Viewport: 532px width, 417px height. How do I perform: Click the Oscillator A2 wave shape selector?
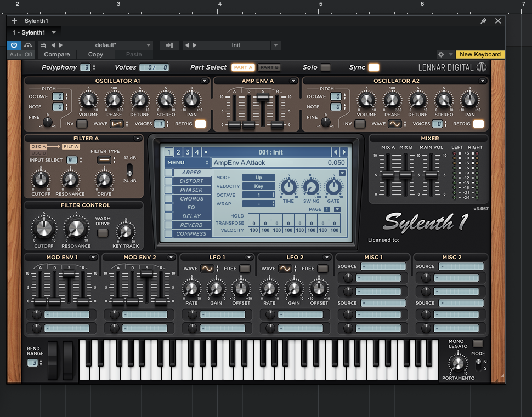[395, 124]
